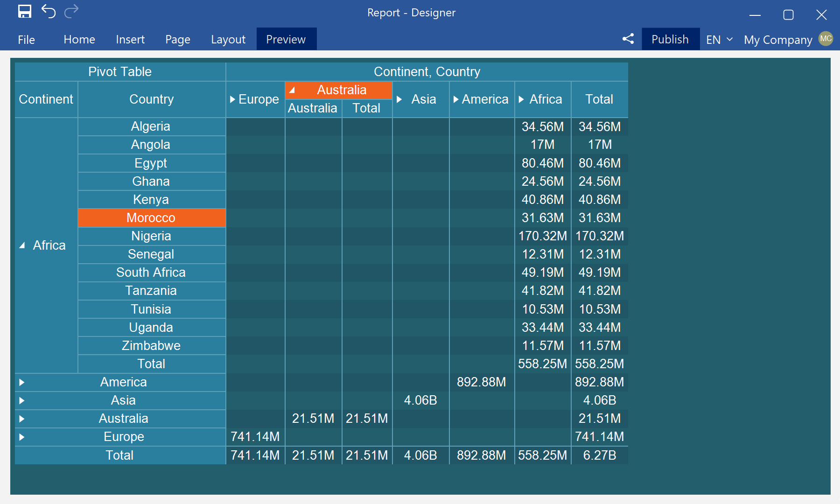Viewport: 840px width, 504px height.
Task: Expand the Europe column group
Action: pyautogui.click(x=232, y=99)
